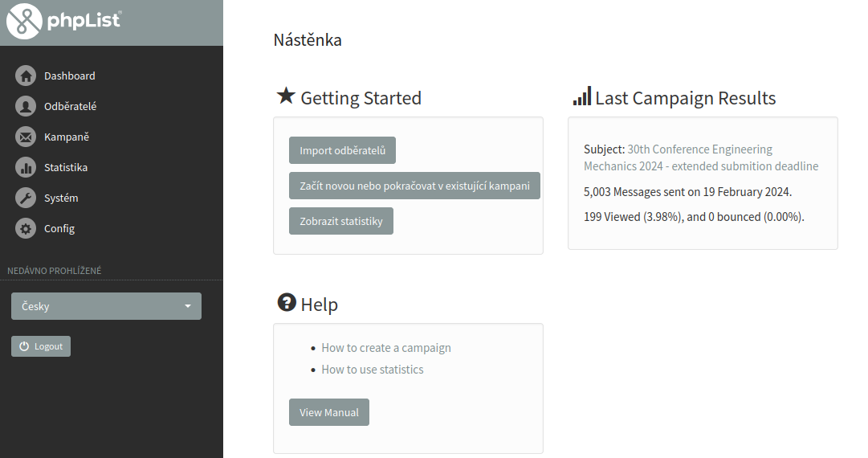The image size is (868, 458).
Task: Open the Česky language dropdown
Action: pyautogui.click(x=106, y=306)
